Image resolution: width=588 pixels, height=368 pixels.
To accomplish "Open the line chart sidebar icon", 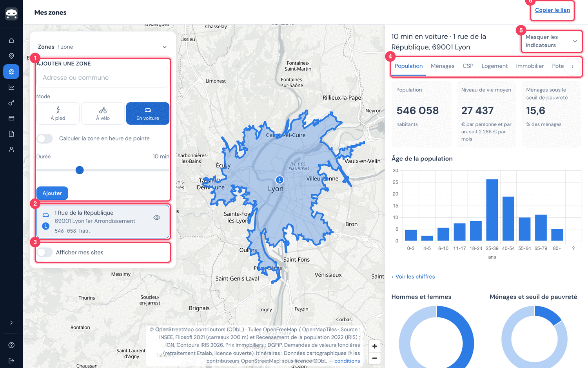I will tap(11, 87).
